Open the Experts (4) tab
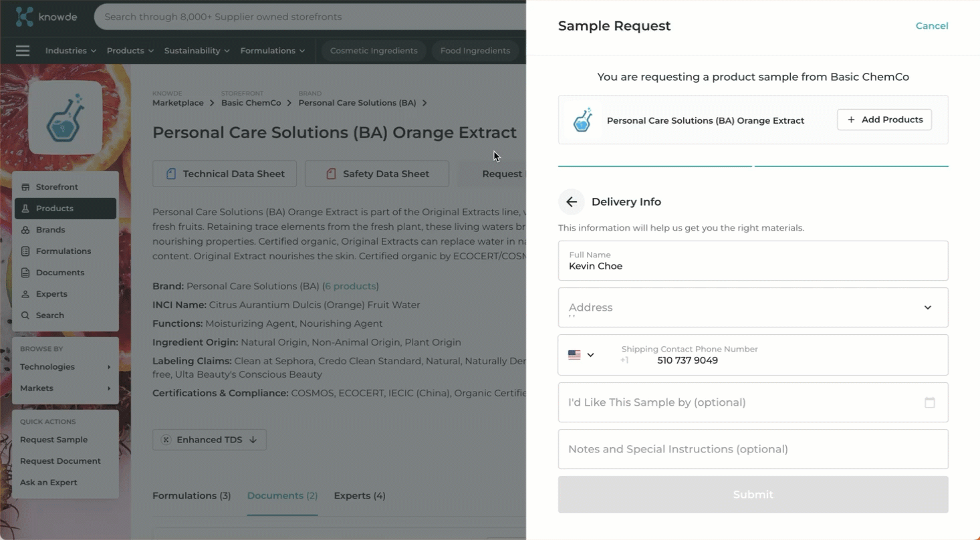This screenshot has height=540, width=980. (x=360, y=496)
